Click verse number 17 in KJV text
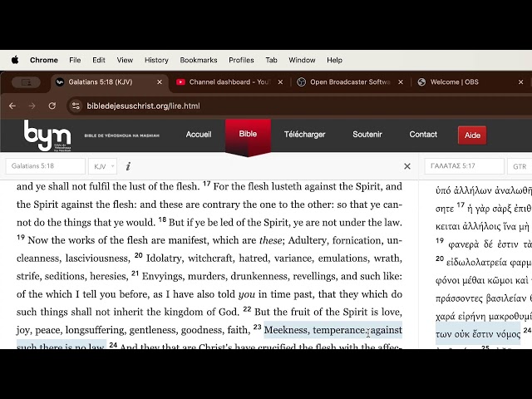The width and height of the screenshot is (532, 399). [206, 184]
